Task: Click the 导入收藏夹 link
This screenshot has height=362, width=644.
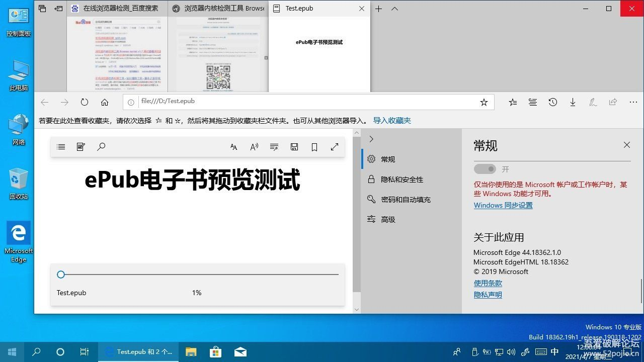Action: pyautogui.click(x=392, y=121)
